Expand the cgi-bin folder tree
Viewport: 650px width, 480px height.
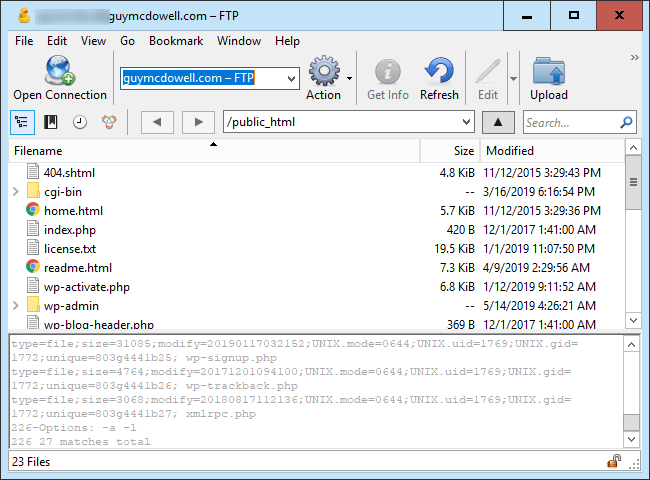[16, 192]
